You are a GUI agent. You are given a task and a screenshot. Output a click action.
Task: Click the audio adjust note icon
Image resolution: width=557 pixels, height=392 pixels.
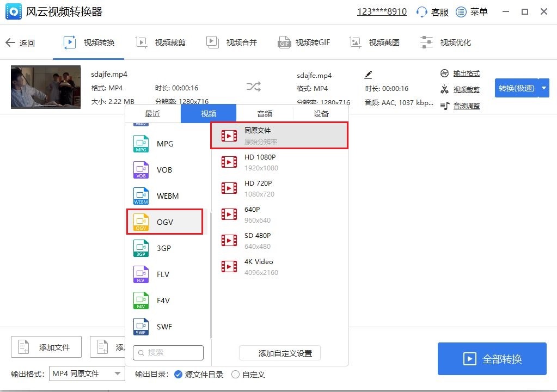445,106
